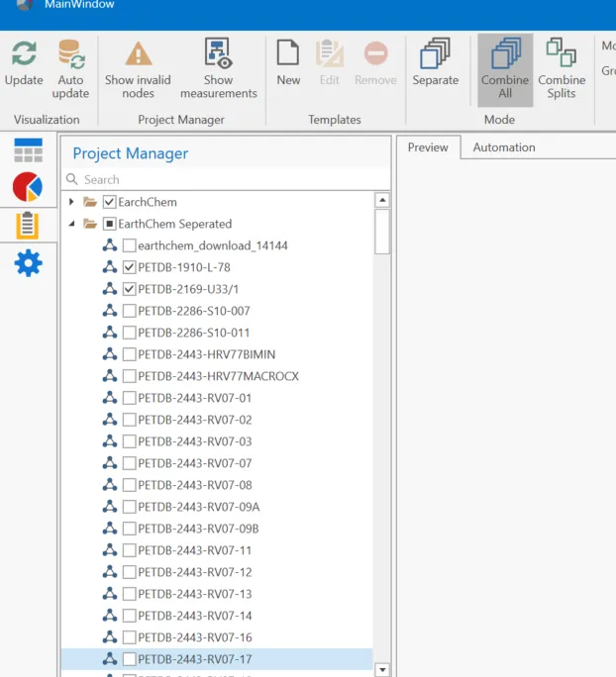Image resolution: width=616 pixels, height=677 pixels.
Task: Click the project tree scrollbar thumb
Action: tap(382, 232)
